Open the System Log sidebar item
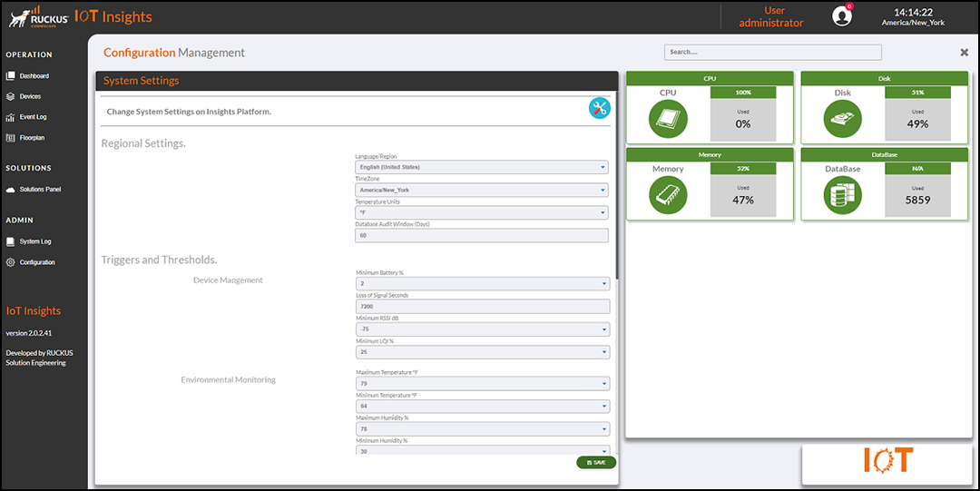980x491 pixels. tap(28, 241)
